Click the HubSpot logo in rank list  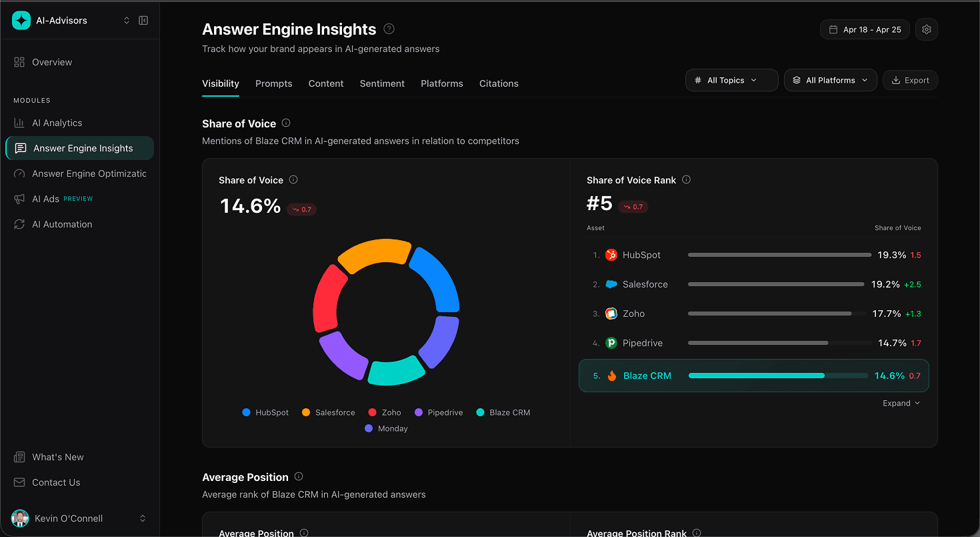point(611,255)
